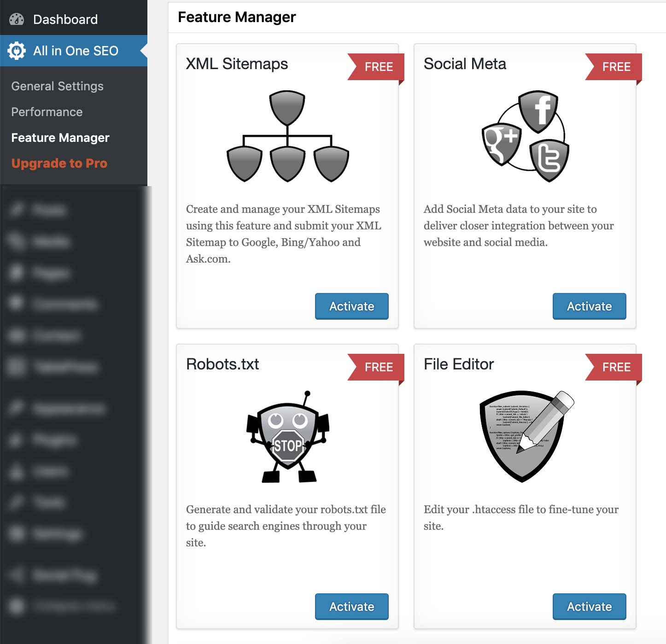This screenshot has height=644, width=666.
Task: Open the Performance submenu
Action: pos(47,112)
